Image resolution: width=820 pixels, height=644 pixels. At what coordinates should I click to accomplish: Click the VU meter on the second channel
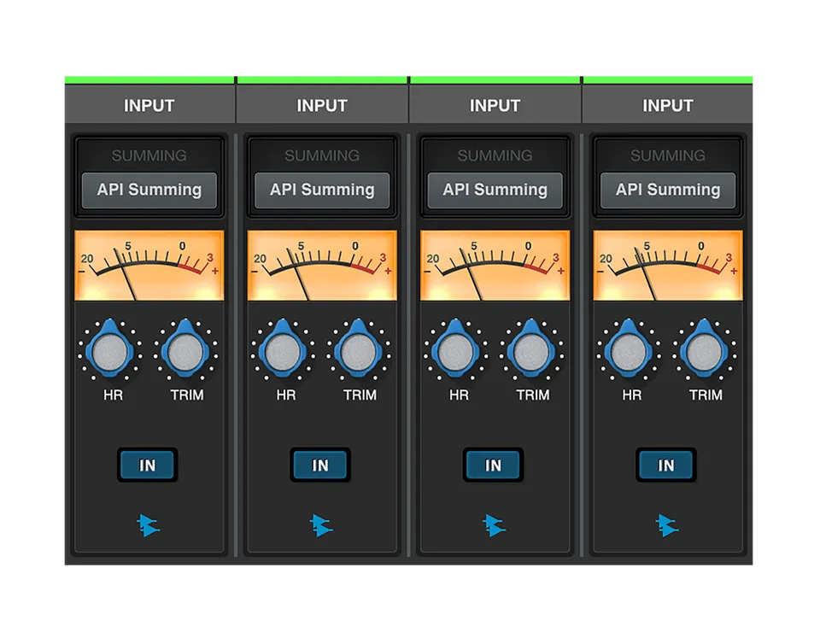(322, 266)
